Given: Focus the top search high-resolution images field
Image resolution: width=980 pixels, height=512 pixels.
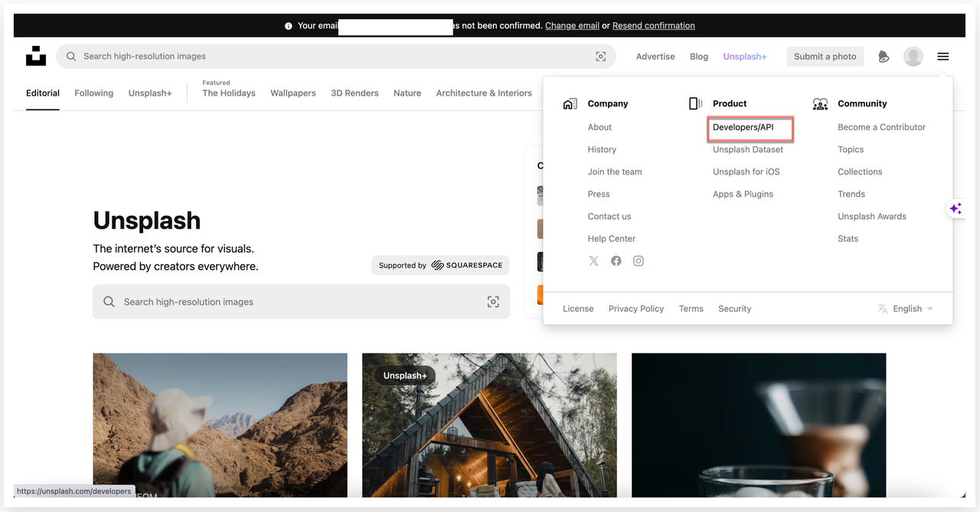Looking at the screenshot, I should [336, 57].
